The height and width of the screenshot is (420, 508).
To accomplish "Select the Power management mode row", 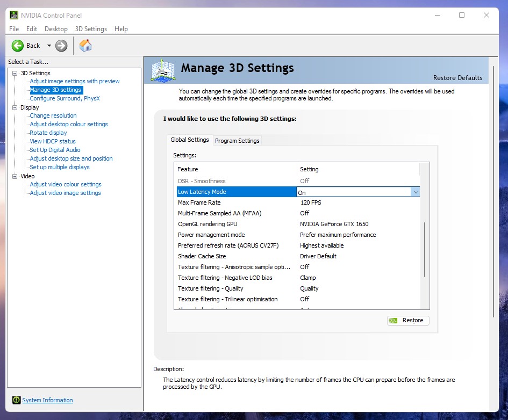I will point(298,235).
